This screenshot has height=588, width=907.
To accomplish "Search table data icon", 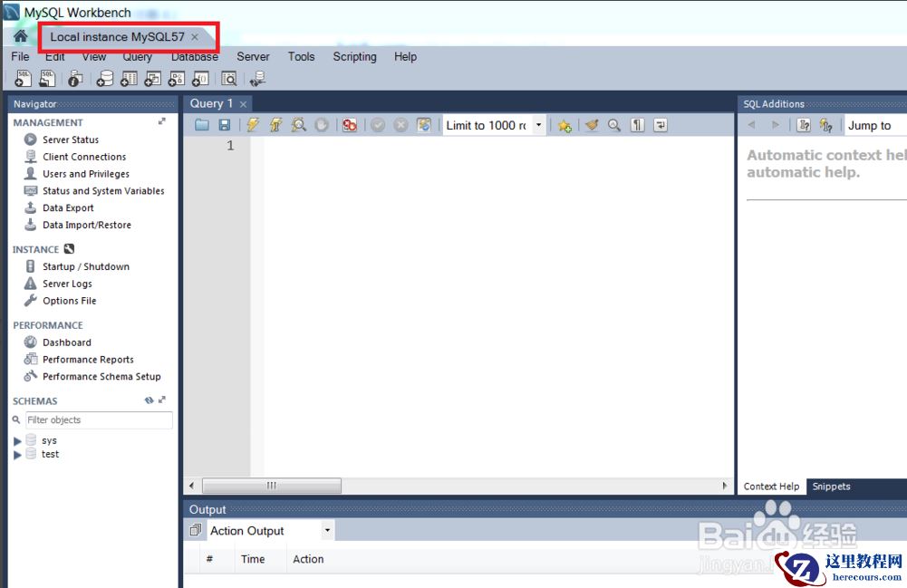I will click(x=229, y=78).
